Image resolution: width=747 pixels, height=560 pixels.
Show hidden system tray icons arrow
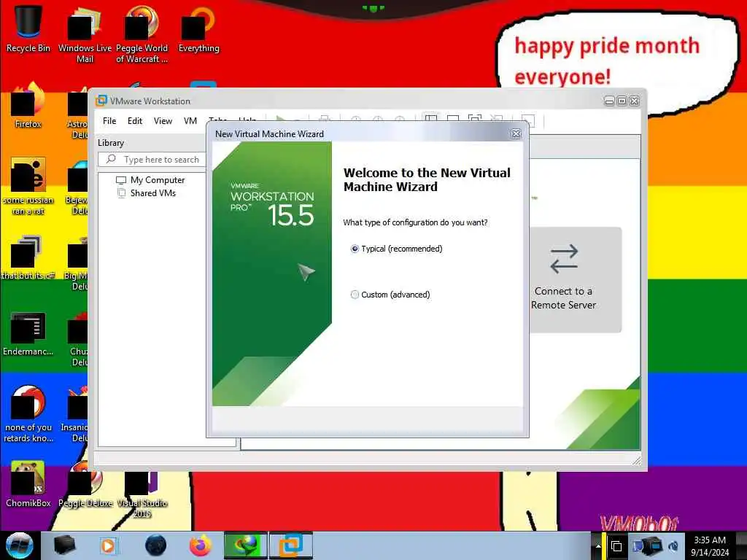[598, 546]
